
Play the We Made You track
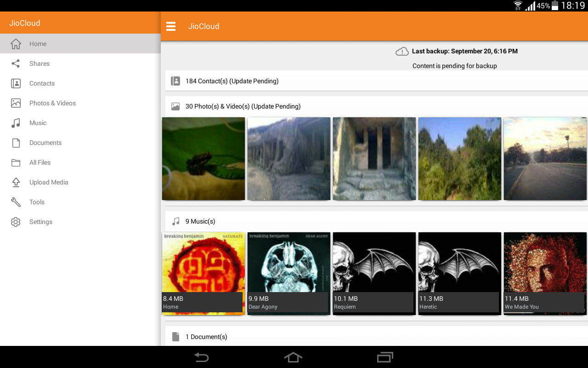click(545, 274)
